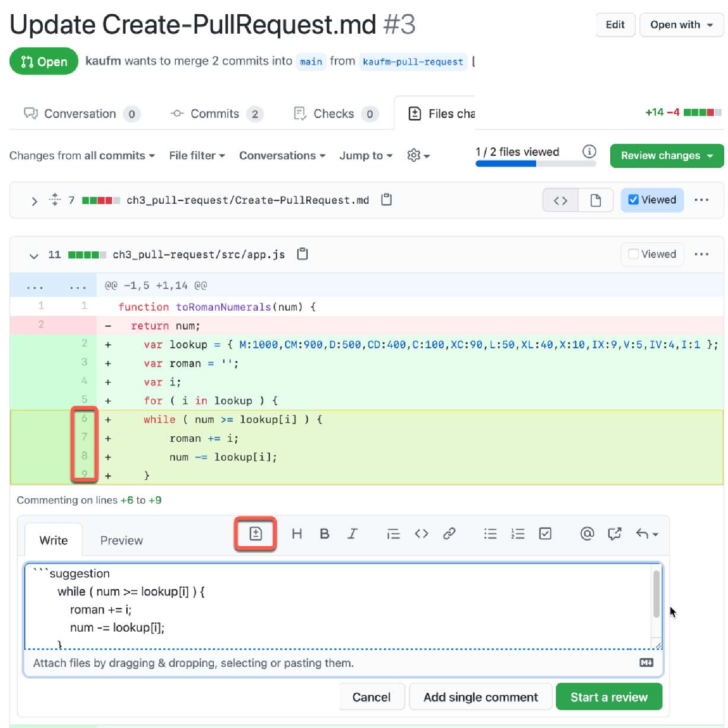This screenshot has width=728, height=728.
Task: Click Start a review
Action: (609, 697)
